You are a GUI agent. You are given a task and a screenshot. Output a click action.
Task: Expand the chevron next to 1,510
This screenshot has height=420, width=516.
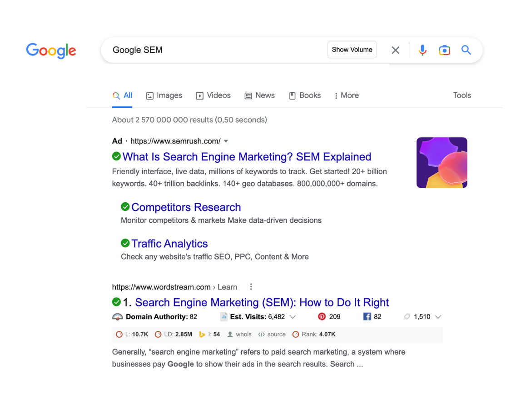[x=438, y=317]
